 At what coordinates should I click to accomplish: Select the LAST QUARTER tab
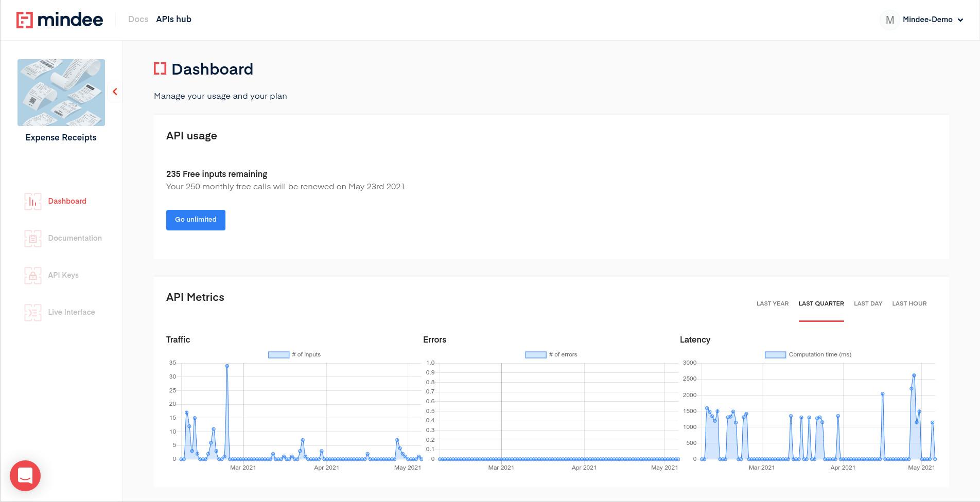point(821,303)
